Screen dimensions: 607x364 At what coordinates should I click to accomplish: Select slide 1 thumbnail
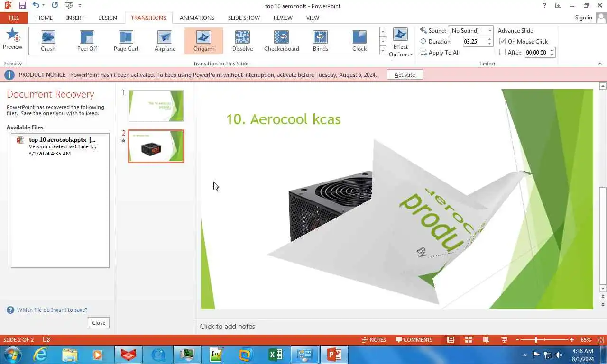click(156, 106)
